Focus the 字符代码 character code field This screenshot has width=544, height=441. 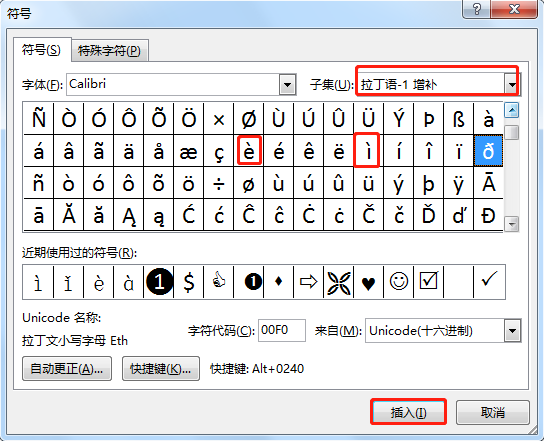[x=282, y=330]
